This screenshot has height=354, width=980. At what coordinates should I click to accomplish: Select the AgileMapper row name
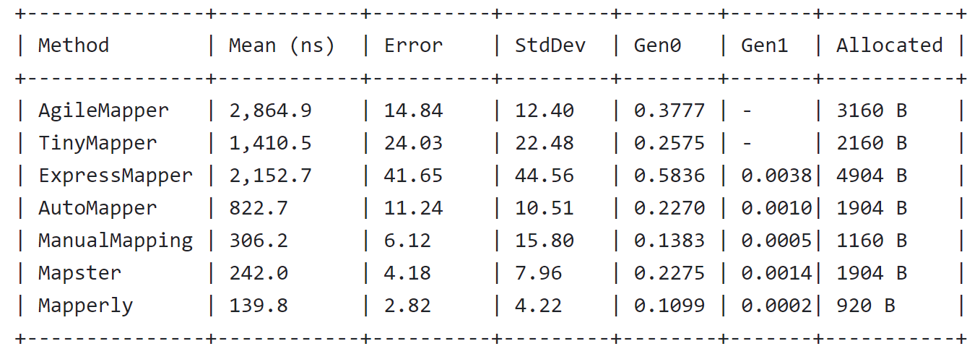tap(103, 111)
